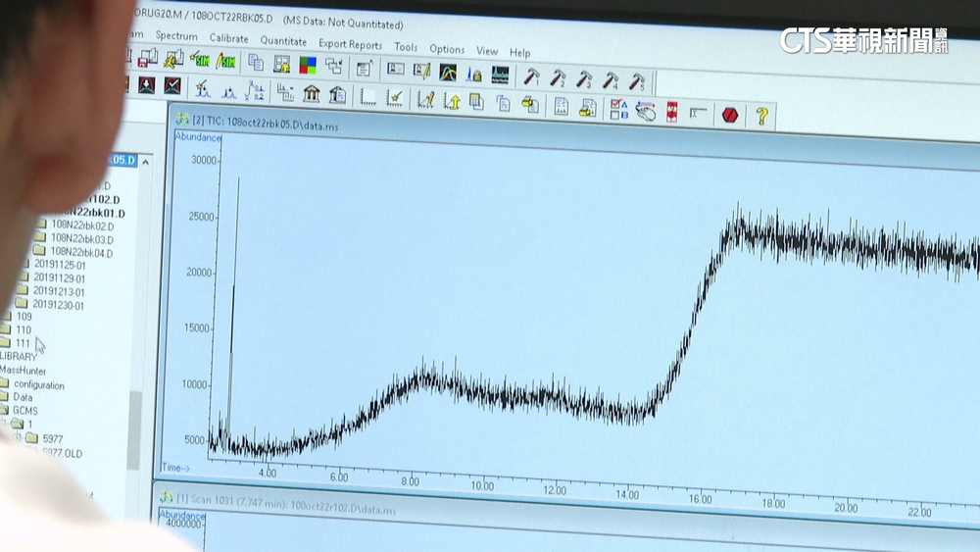Viewport: 980px width, 552px height.
Task: Click the A/B checkbox list icon
Action: point(619,109)
